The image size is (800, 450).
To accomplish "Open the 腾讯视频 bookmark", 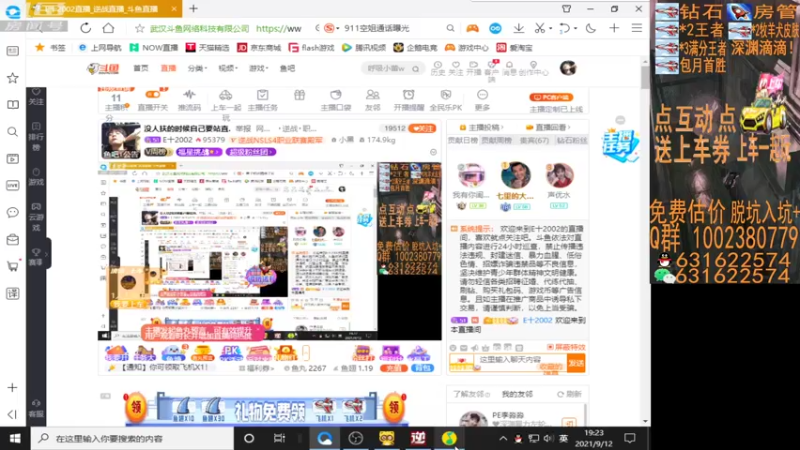I will 364,47.
